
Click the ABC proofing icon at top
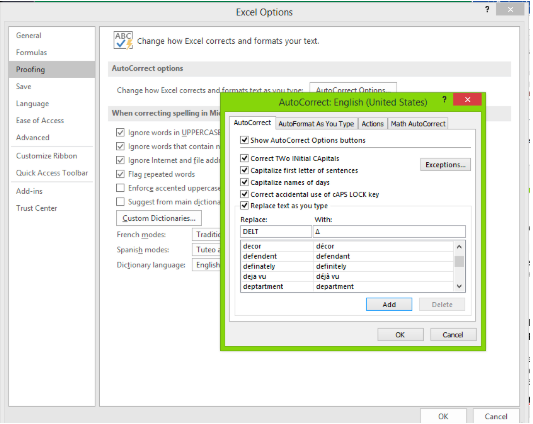tap(123, 40)
